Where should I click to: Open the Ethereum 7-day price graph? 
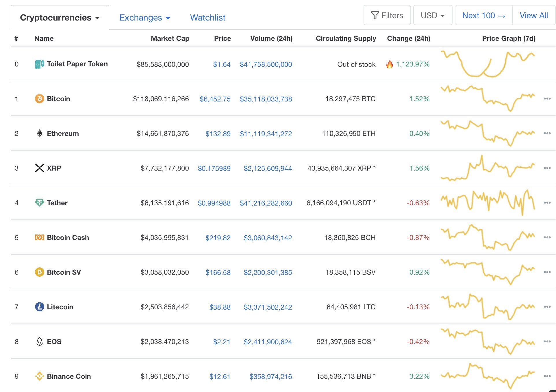coord(488,133)
